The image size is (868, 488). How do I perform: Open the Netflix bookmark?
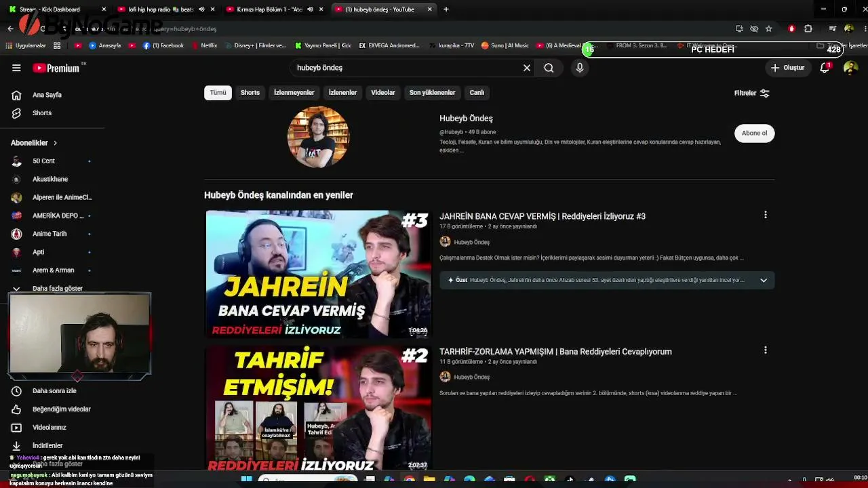pos(204,46)
